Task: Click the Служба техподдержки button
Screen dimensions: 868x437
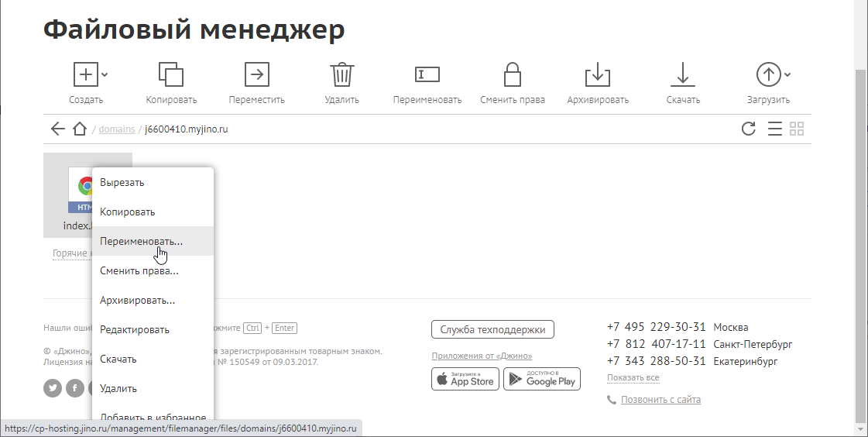Action: click(x=492, y=329)
